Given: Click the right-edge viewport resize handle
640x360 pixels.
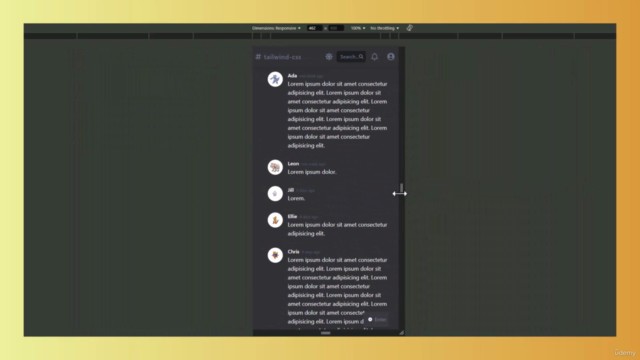Looking at the screenshot, I should [x=402, y=188].
